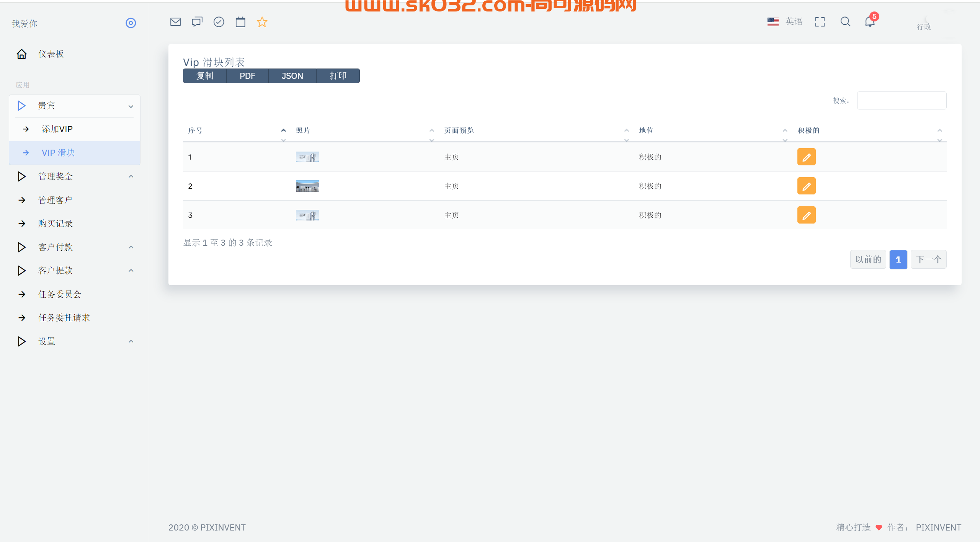
Task: Open the to-do checkmark circle icon
Action: [219, 22]
